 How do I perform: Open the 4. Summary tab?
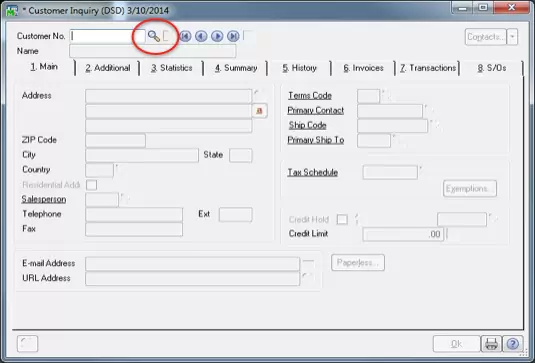[236, 68]
